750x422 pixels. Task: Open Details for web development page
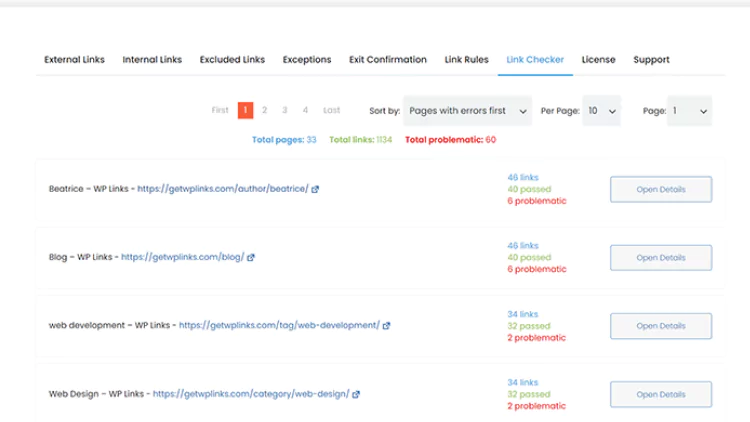click(x=661, y=326)
